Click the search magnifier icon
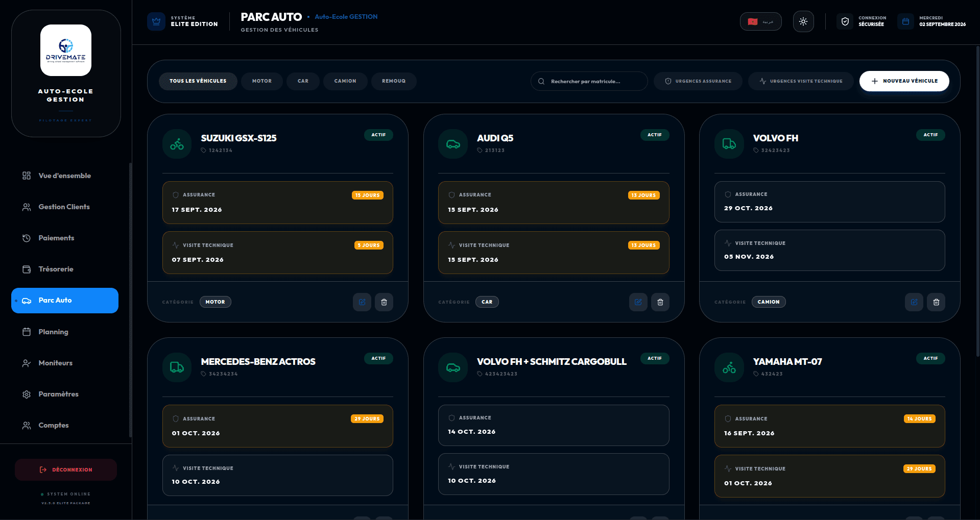The width and height of the screenshot is (980, 520). click(541, 81)
